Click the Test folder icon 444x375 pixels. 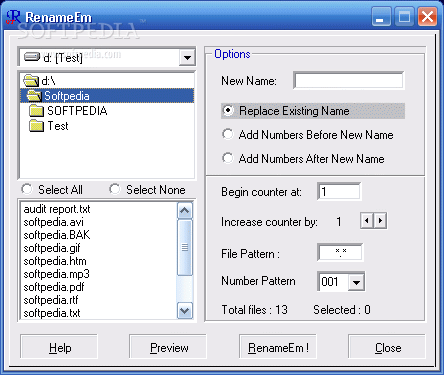(x=36, y=126)
